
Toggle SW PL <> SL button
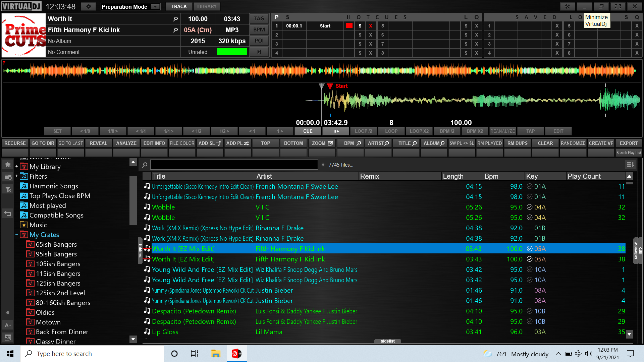[462, 143]
